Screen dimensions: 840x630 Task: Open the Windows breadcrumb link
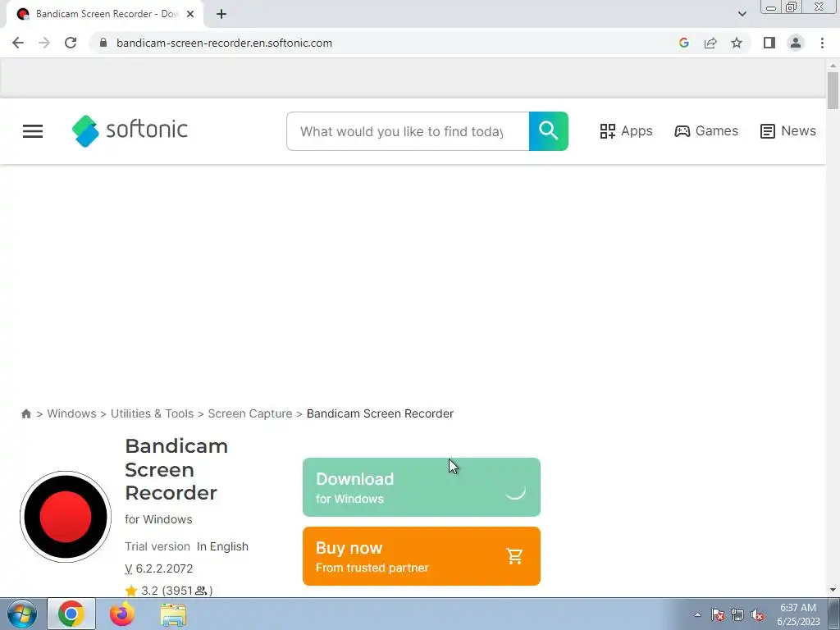click(x=72, y=413)
